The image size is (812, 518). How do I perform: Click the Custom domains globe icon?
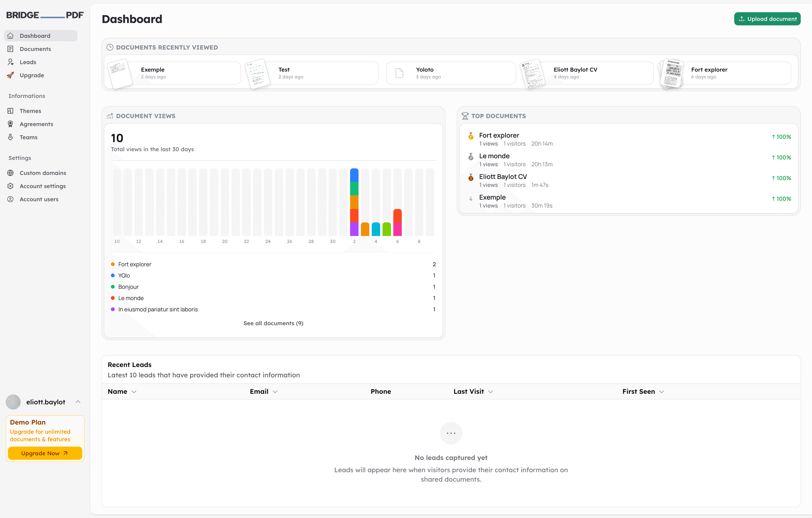point(10,173)
